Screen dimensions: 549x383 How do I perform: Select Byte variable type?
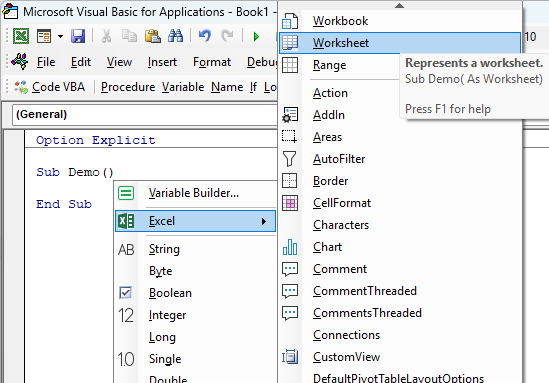[x=195, y=271]
